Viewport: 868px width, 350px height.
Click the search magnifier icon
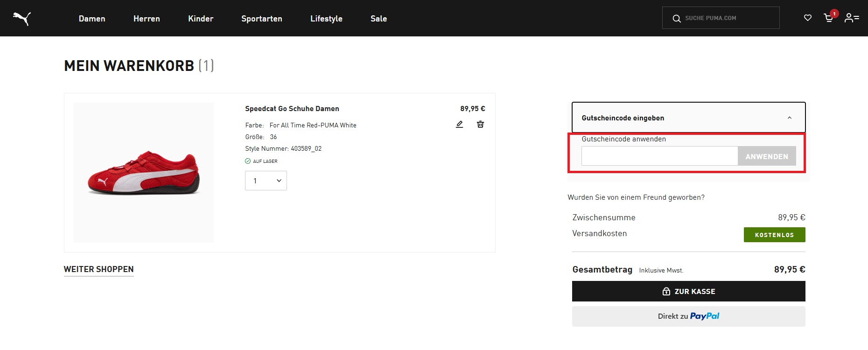coord(676,18)
